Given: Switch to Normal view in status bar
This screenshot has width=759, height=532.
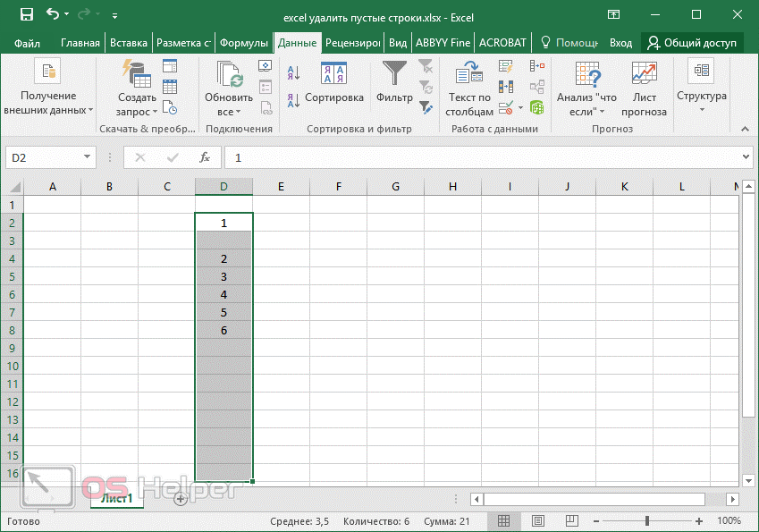Looking at the screenshot, I should 504,520.
